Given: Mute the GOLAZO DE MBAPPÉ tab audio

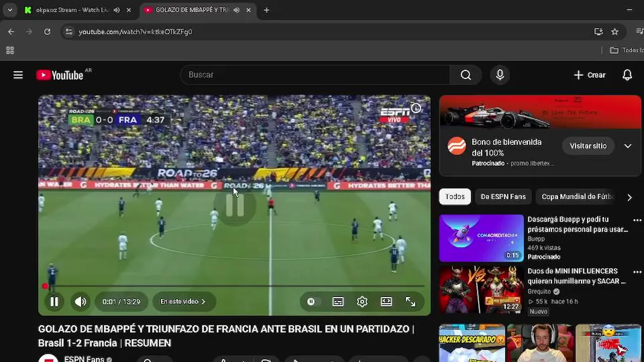Looking at the screenshot, I should (236, 10).
